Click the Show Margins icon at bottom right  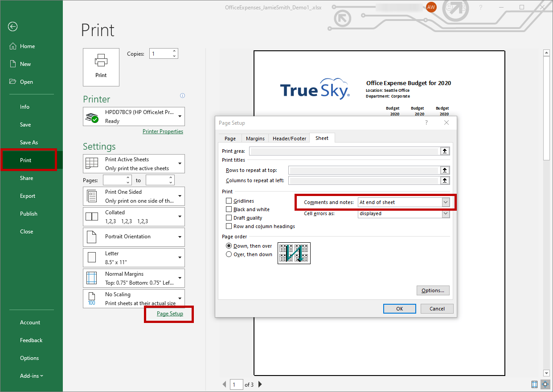tap(534, 384)
